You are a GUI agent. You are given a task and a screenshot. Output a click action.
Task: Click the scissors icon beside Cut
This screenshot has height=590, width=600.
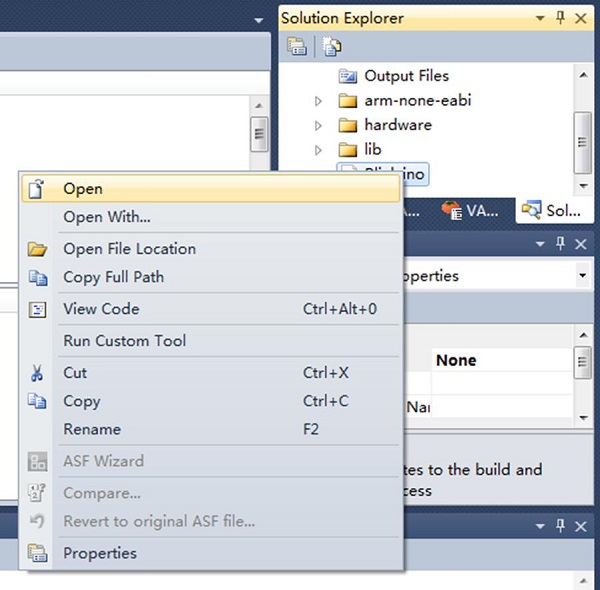pos(38,373)
